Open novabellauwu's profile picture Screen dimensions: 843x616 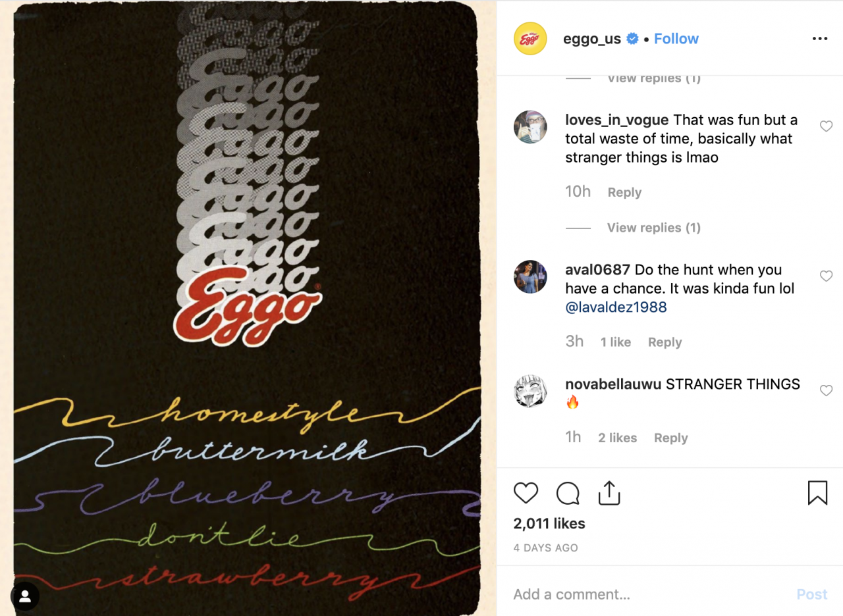530,392
